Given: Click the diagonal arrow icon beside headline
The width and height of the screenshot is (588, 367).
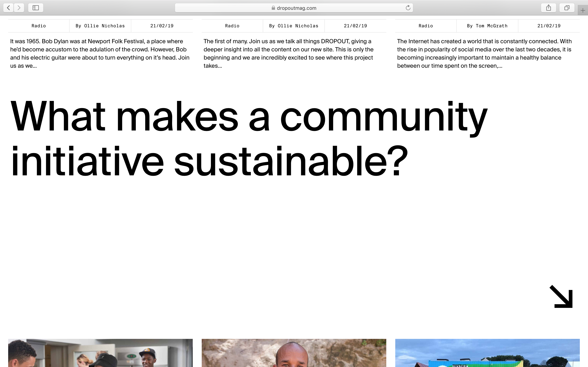Looking at the screenshot, I should click(561, 296).
